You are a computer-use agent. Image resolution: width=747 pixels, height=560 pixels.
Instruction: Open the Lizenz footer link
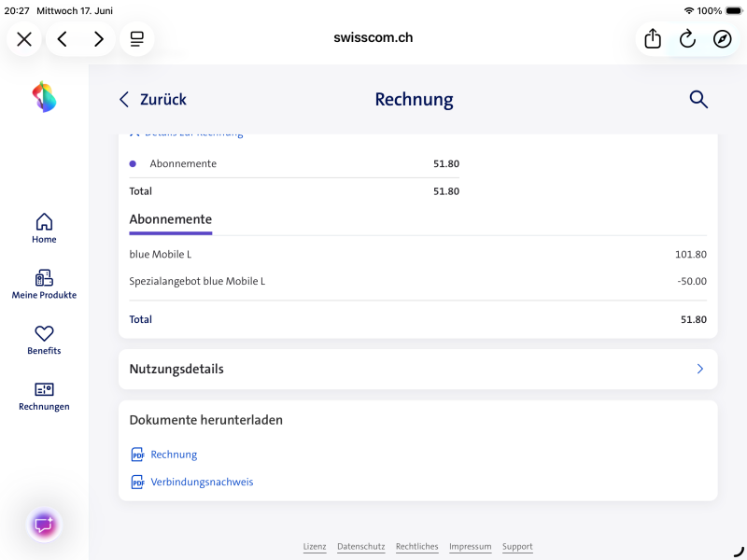click(315, 547)
